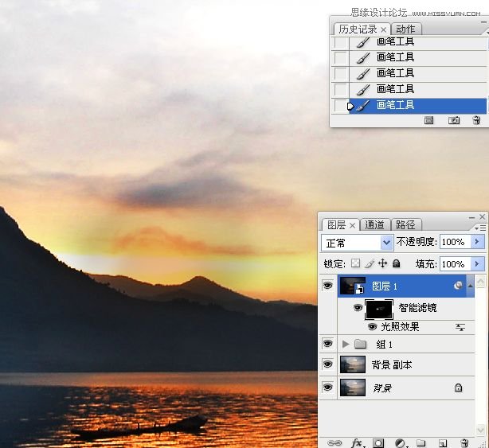Open 光照效果 blending options icon
Viewport: 489px width, 448px height.
(460, 327)
